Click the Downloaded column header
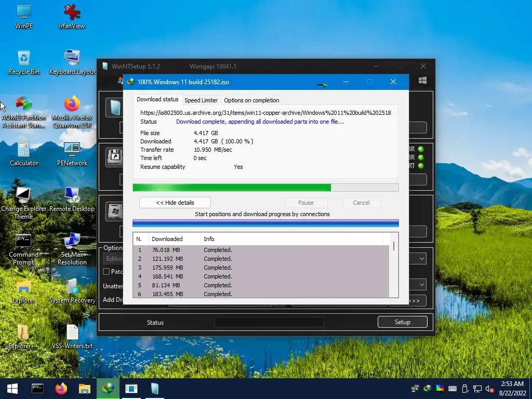 tap(175, 239)
